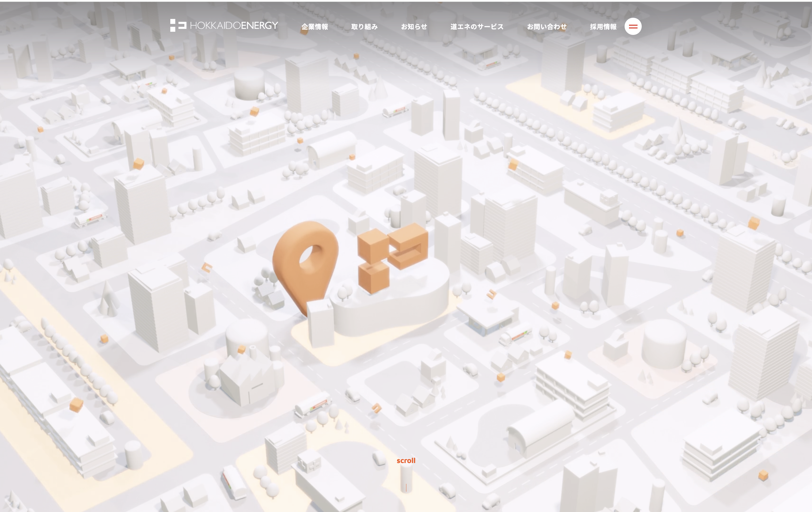This screenshot has height=512, width=812.
Task: Open the 取り組み navigation item
Action: (364, 27)
